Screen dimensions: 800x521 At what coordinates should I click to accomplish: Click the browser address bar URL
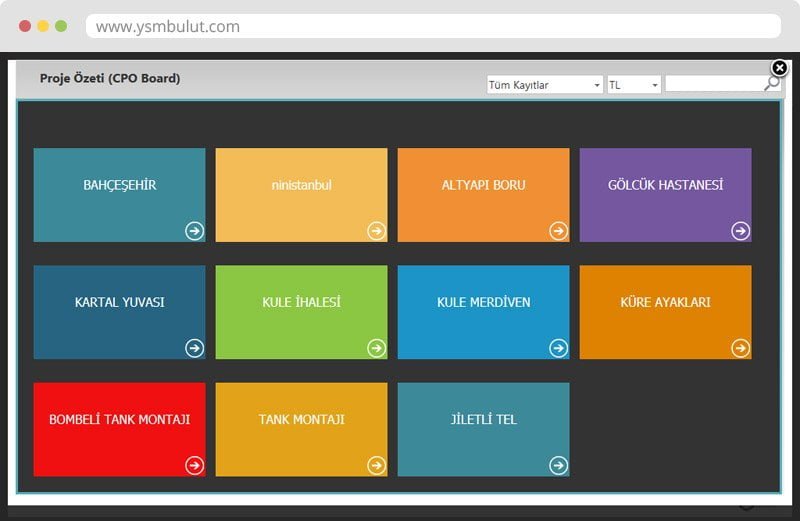pyautogui.click(x=168, y=27)
